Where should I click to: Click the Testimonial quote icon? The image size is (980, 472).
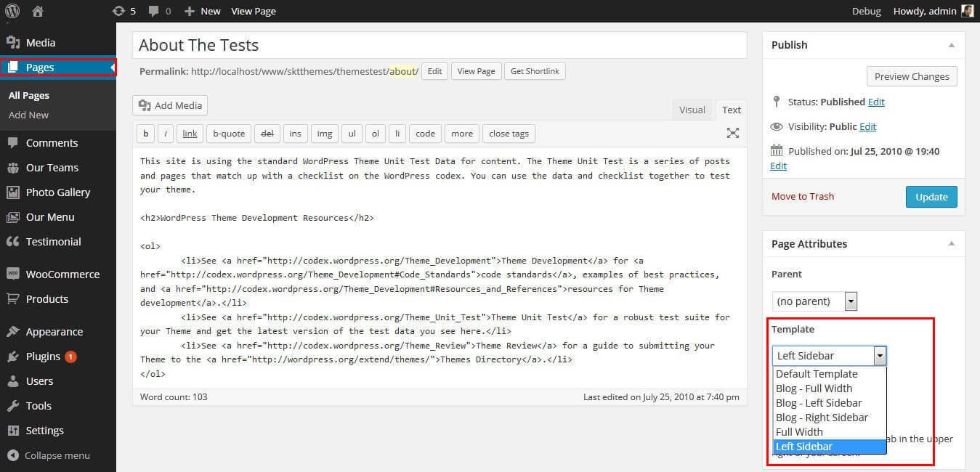[x=12, y=242]
